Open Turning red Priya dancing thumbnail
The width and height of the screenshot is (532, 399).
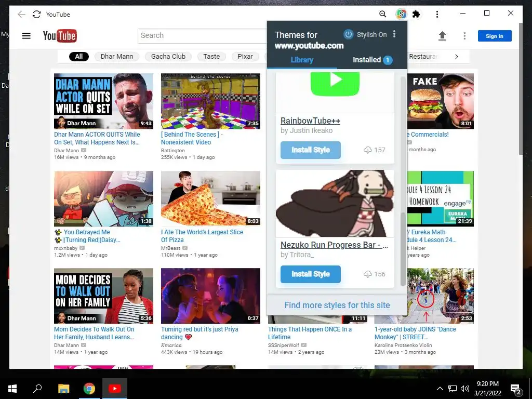(210, 296)
